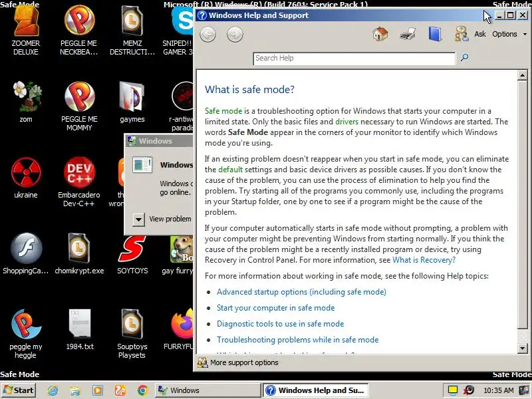Image resolution: width=532 pixels, height=399 pixels.
Task: Select the PEGGLE ME MOMMY desktop icon
Action: pyautogui.click(x=79, y=107)
